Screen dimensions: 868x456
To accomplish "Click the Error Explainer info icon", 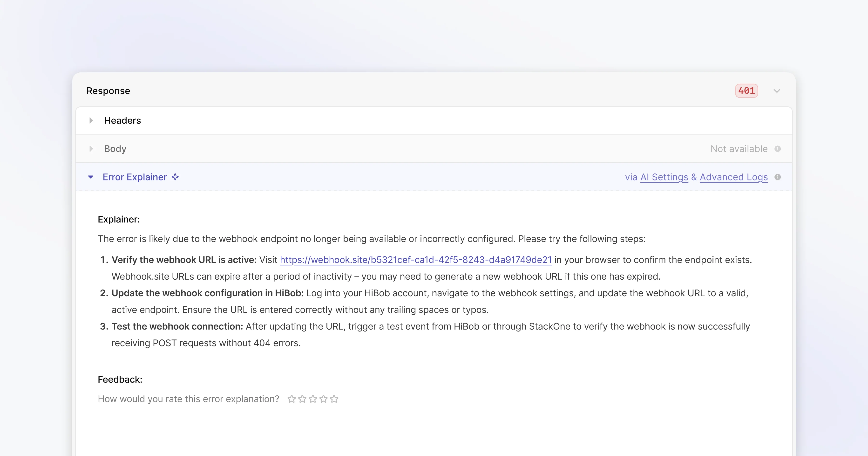I will (x=778, y=177).
